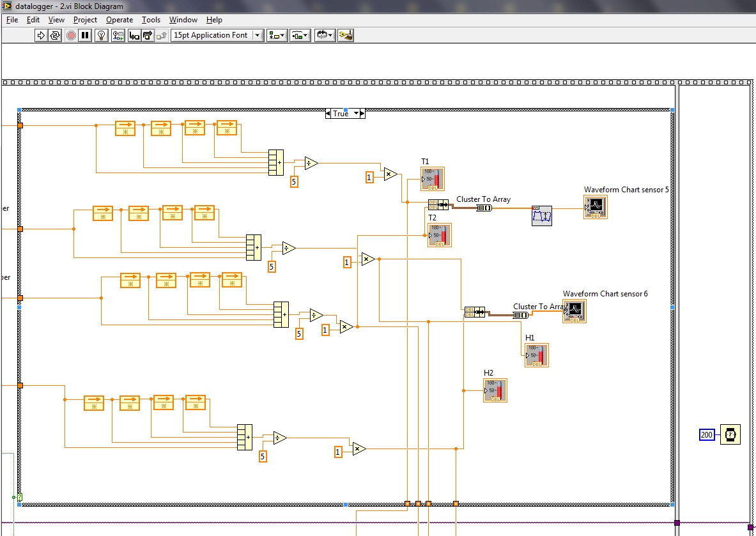Click the Step Into button
756x536 pixels.
[134, 35]
